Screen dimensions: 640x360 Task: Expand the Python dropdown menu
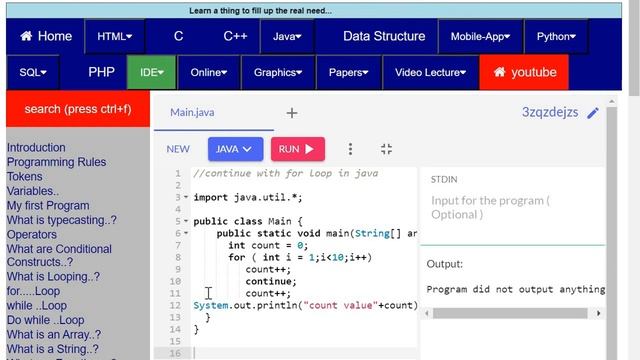556,36
